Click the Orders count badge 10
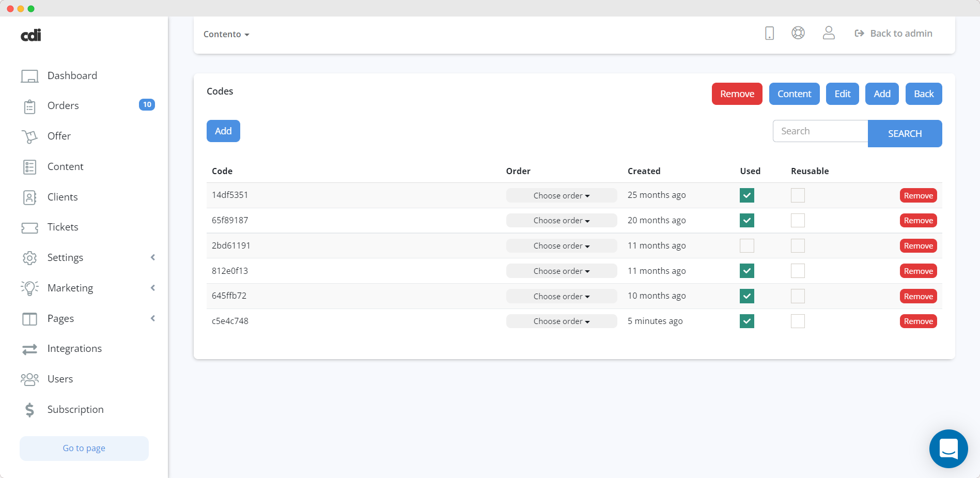980x478 pixels. [147, 104]
